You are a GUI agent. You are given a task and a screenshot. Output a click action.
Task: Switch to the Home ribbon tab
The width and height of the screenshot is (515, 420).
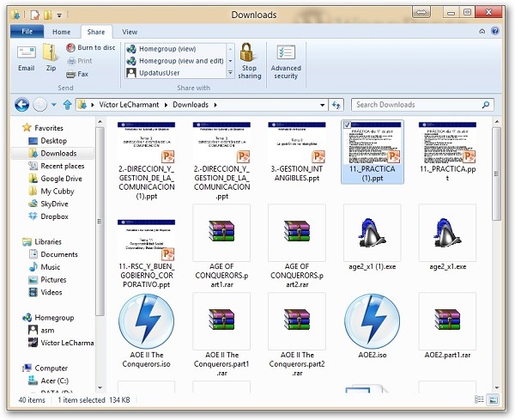tap(62, 32)
